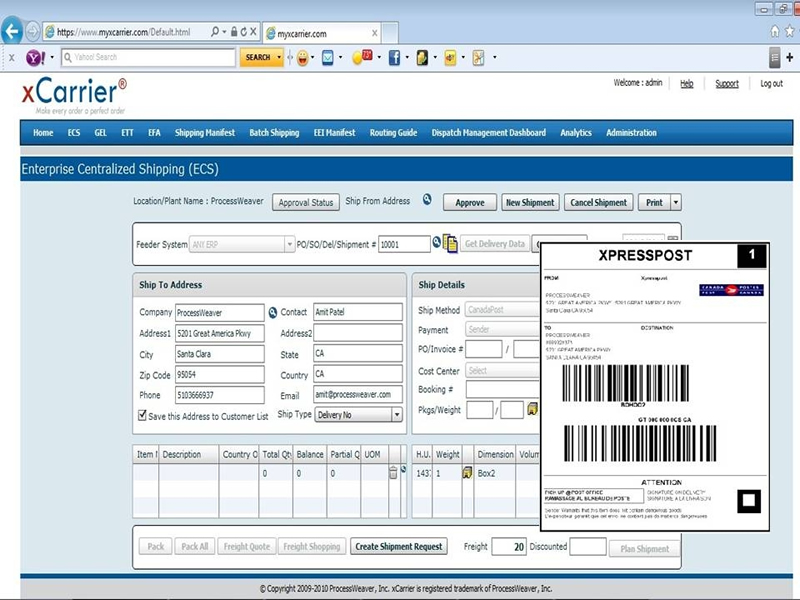Open the Home menu item
The width and height of the screenshot is (800, 600).
coord(43,133)
